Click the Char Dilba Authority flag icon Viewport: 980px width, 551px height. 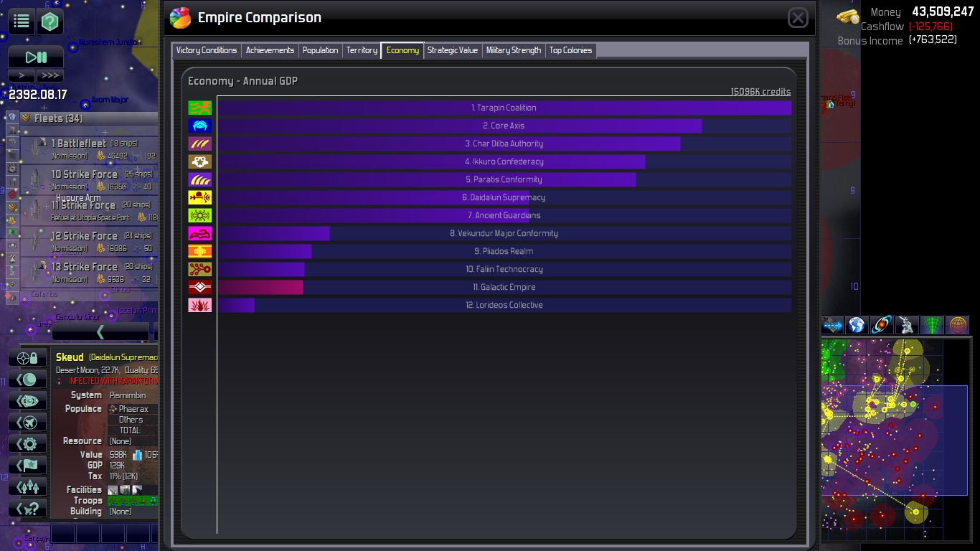pos(200,143)
